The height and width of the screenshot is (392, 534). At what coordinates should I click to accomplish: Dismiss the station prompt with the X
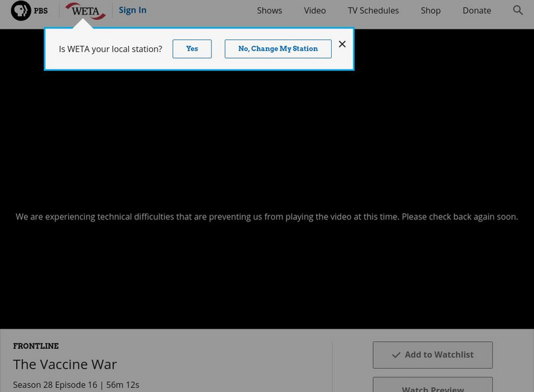point(342,43)
